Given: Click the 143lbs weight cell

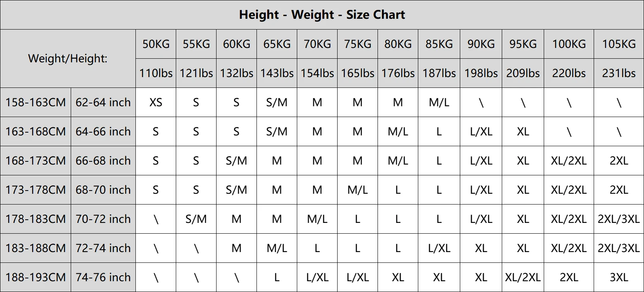Looking at the screenshot, I should pos(276,73).
